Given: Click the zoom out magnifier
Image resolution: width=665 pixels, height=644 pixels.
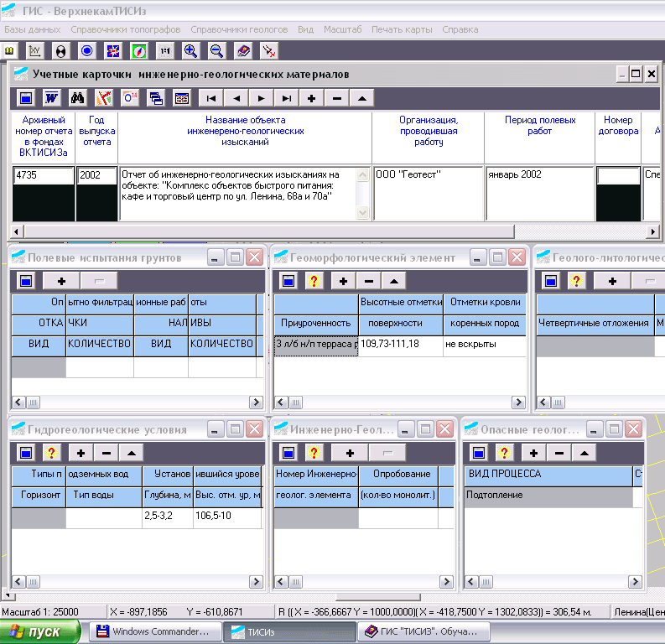Looking at the screenshot, I should [216, 51].
